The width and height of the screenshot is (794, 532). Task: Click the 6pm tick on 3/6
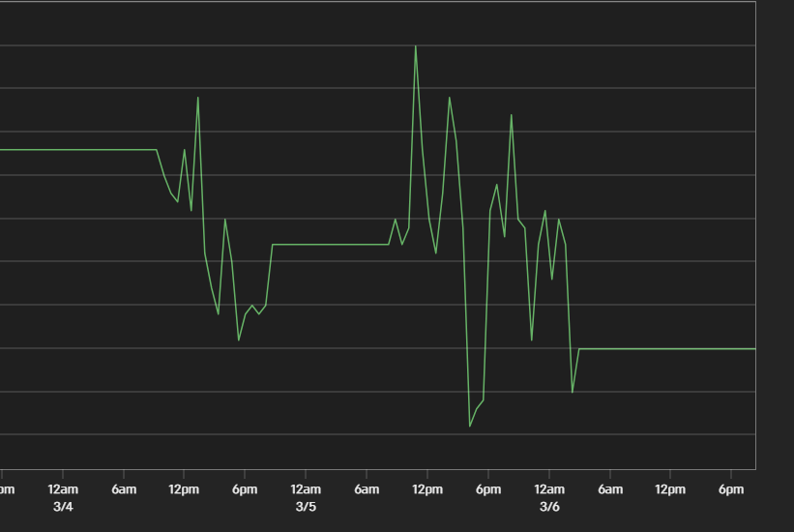click(x=732, y=489)
